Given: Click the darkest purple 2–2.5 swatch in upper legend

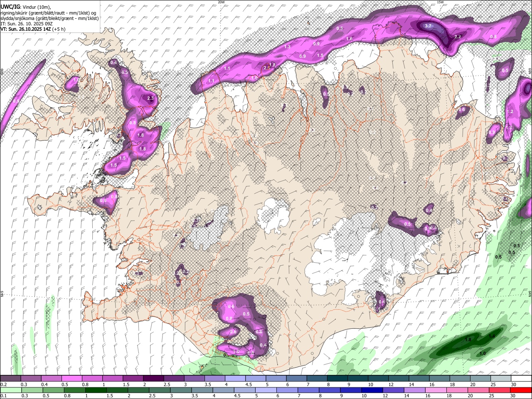Looking at the screenshot, I should [153, 378].
